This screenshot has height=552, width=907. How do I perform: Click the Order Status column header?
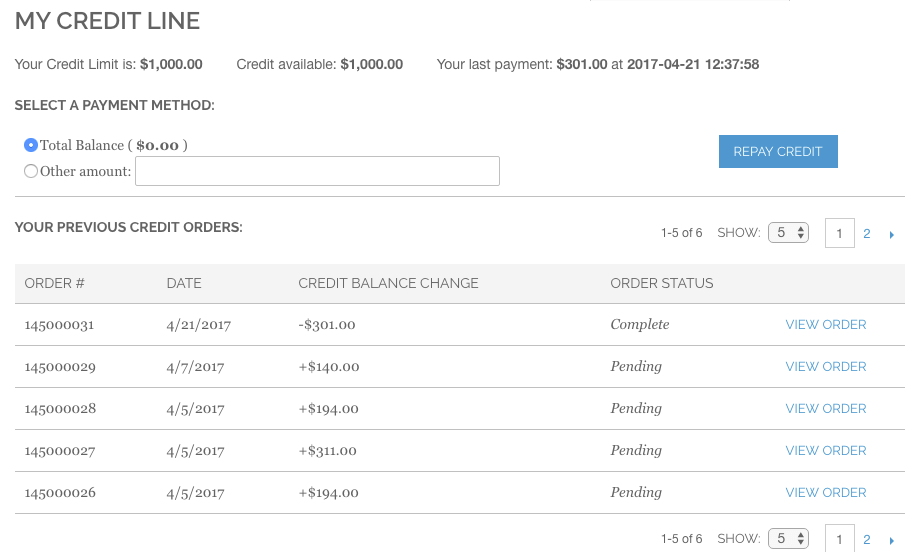[661, 283]
